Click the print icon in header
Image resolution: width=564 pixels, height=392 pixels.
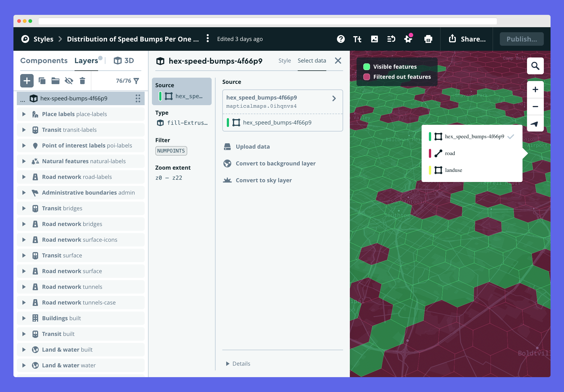428,39
